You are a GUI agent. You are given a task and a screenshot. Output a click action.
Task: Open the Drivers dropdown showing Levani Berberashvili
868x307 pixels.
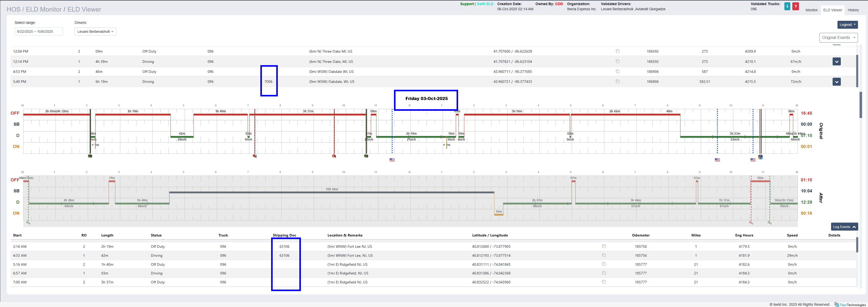tap(95, 32)
